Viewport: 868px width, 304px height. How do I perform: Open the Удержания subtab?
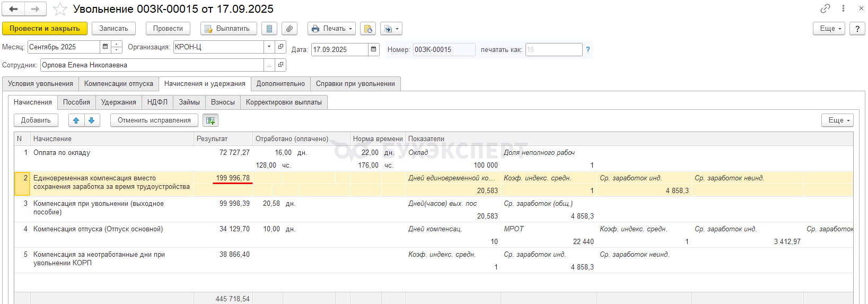[x=119, y=102]
